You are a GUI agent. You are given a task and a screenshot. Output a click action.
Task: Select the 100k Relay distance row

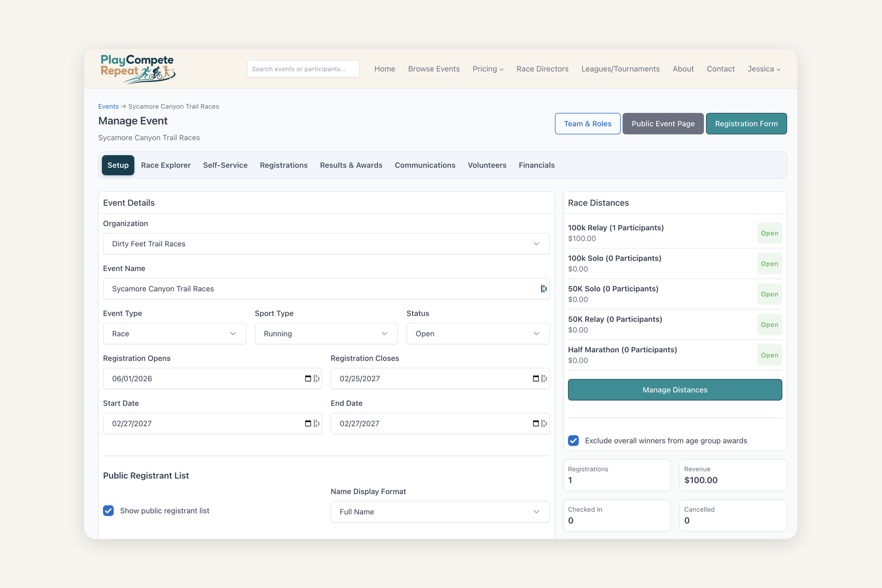[675, 233]
